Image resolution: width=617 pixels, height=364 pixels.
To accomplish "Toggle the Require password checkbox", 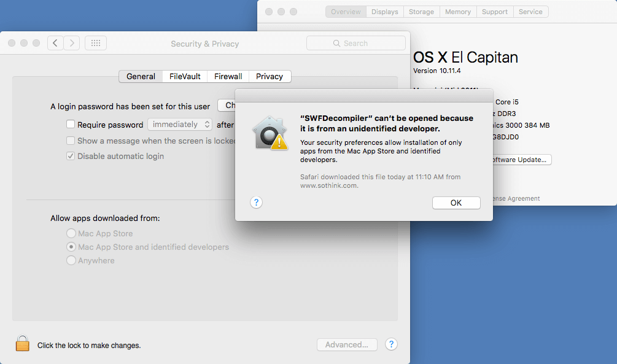I will pos(71,125).
